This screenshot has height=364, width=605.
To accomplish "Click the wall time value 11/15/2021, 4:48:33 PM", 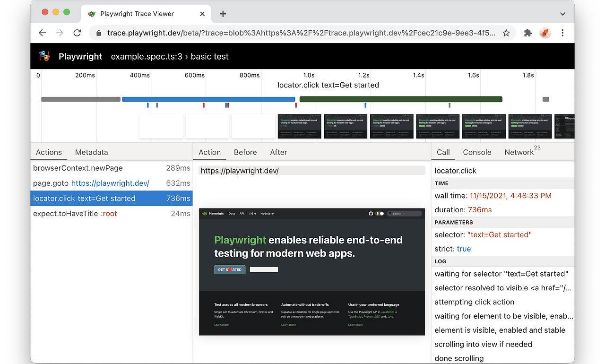I will coord(510,196).
